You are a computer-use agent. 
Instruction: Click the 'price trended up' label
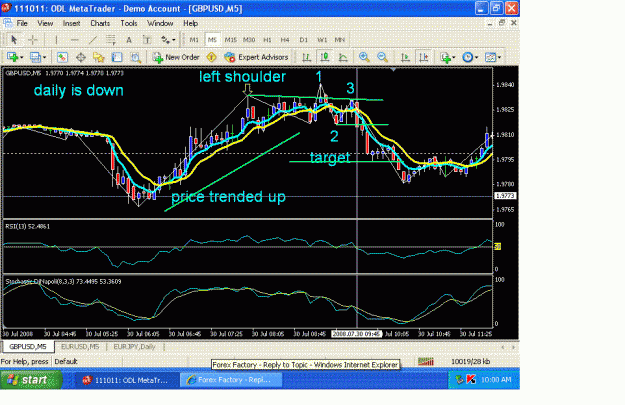(228, 197)
